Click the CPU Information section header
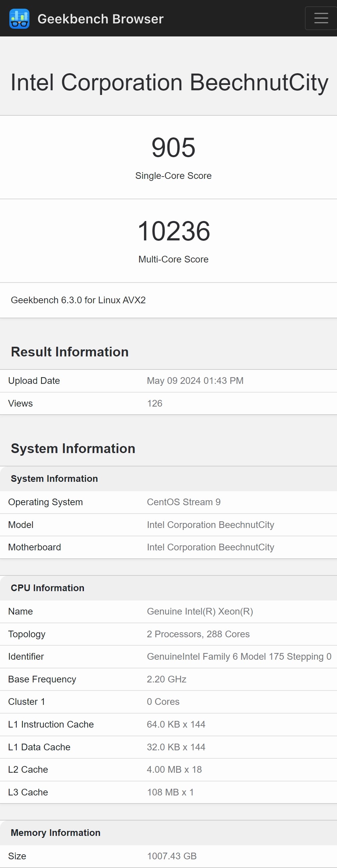 [x=47, y=588]
